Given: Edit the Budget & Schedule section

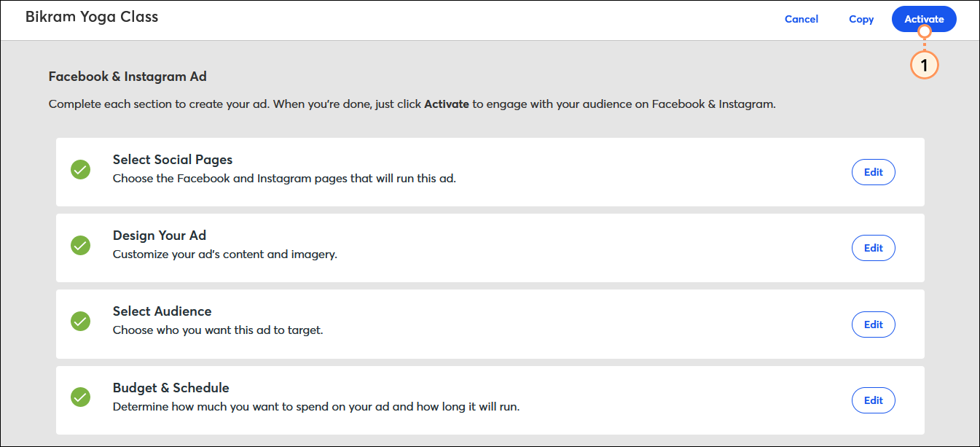Looking at the screenshot, I should click(874, 400).
